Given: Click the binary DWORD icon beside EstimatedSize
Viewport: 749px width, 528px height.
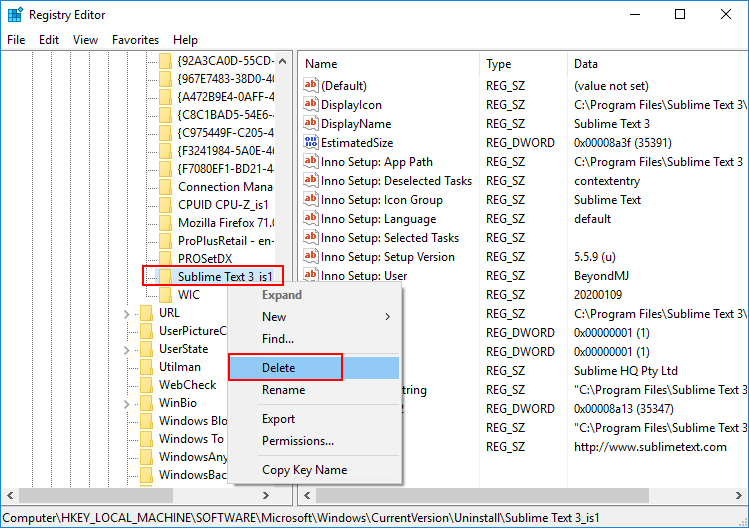Looking at the screenshot, I should point(310,142).
